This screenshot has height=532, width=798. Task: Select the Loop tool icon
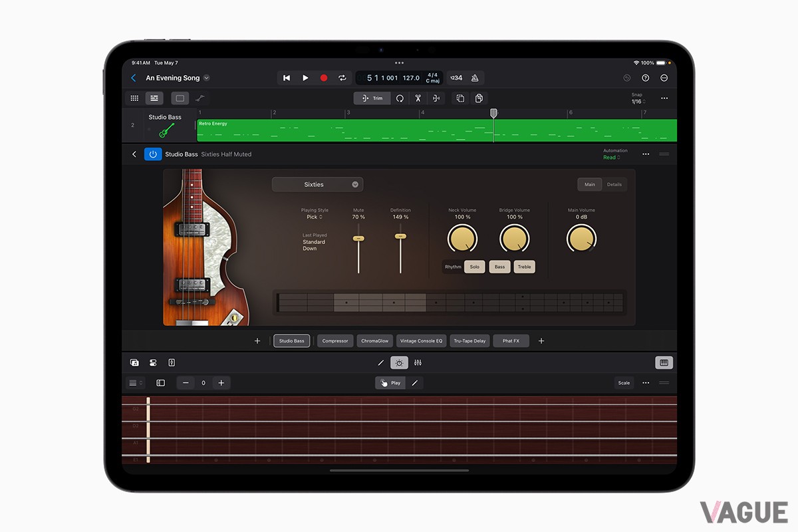coord(400,98)
